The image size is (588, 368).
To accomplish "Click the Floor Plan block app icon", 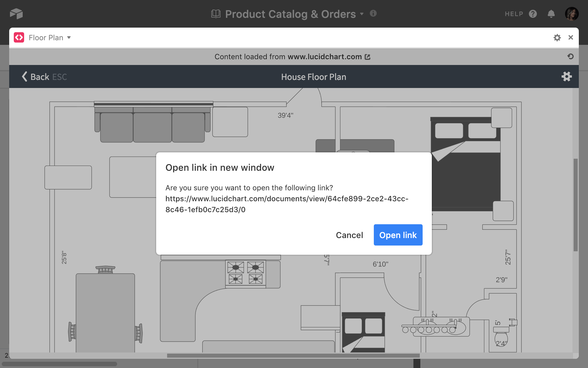I will click(19, 37).
